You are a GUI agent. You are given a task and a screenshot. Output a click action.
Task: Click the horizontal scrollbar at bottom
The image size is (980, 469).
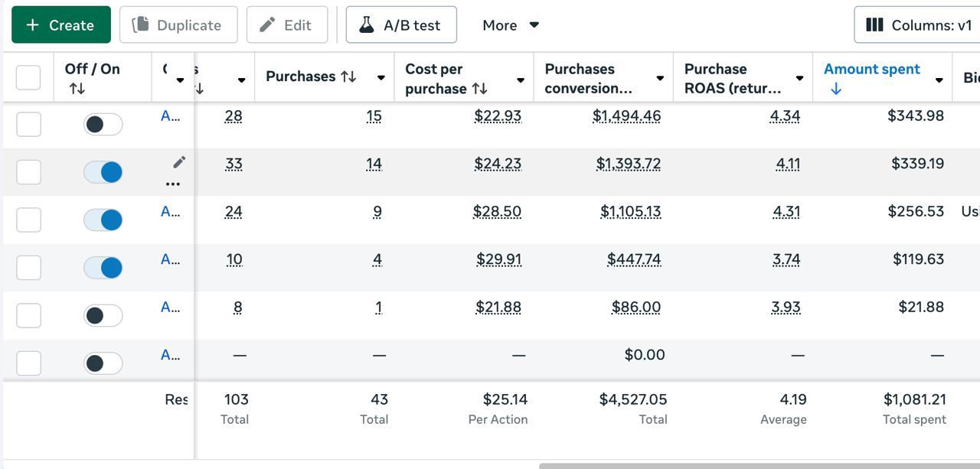pos(758,465)
